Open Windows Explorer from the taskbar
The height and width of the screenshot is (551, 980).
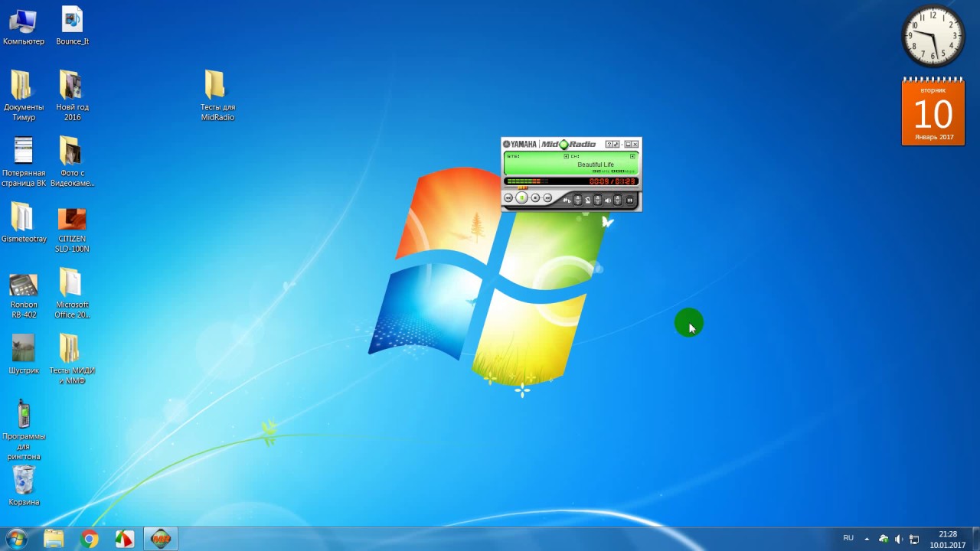tap(54, 539)
